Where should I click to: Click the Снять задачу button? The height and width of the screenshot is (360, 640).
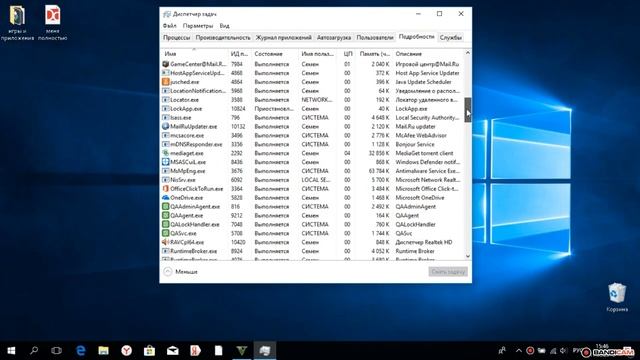point(448,271)
